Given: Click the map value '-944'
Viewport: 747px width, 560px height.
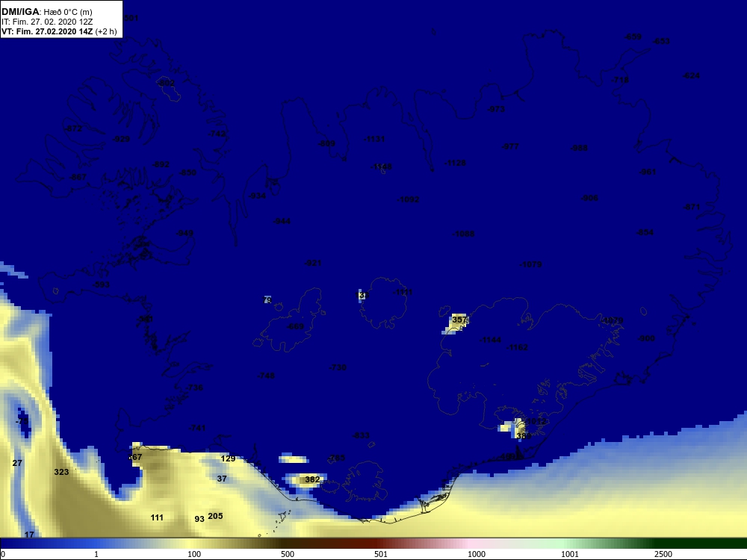Looking at the screenshot, I should click(x=282, y=222).
